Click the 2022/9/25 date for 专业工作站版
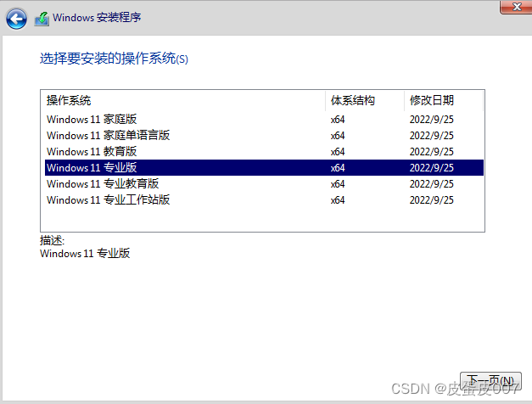 [431, 200]
